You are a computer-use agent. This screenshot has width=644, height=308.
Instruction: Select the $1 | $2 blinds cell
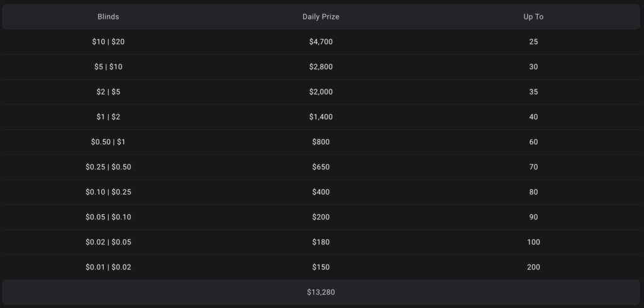pyautogui.click(x=108, y=117)
